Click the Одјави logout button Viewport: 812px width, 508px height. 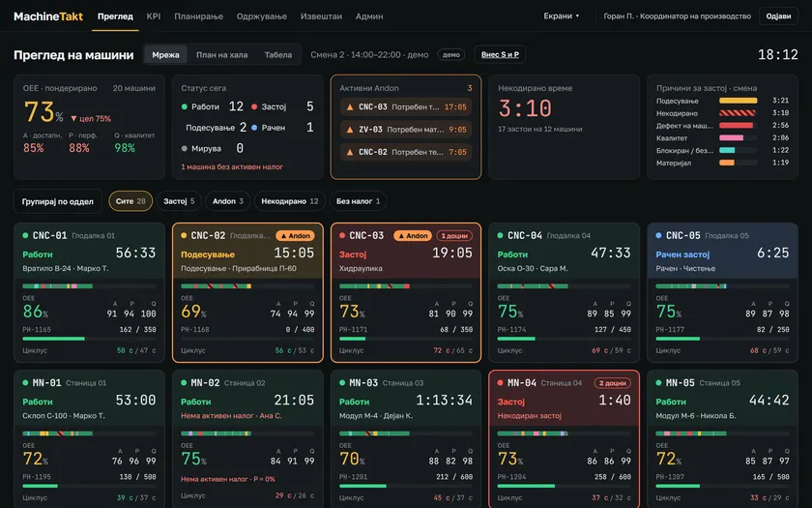(x=778, y=16)
